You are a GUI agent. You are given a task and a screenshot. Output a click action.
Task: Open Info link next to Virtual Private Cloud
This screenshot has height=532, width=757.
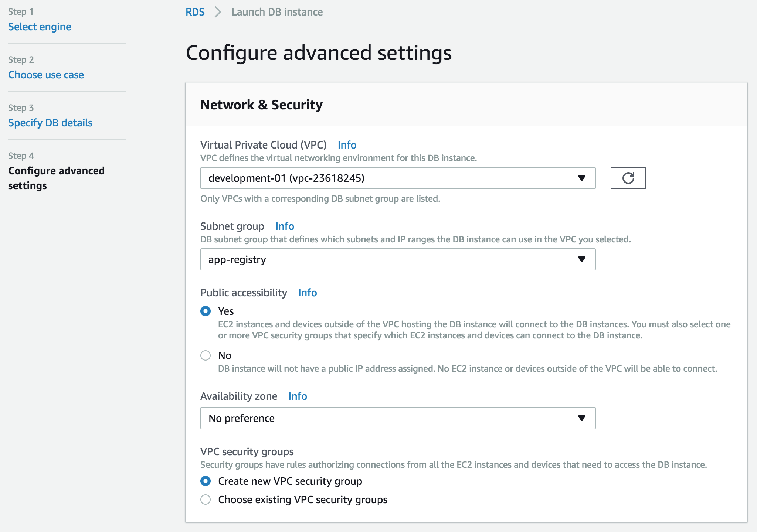point(347,145)
